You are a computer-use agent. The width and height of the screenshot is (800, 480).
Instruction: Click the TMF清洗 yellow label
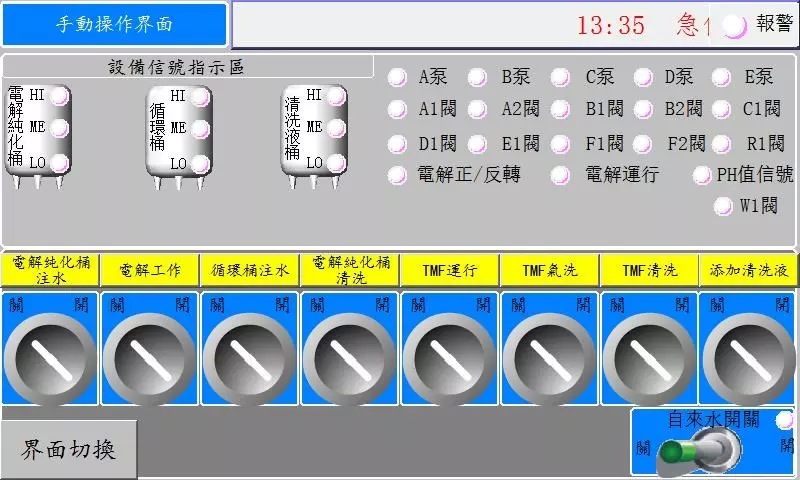(649, 270)
